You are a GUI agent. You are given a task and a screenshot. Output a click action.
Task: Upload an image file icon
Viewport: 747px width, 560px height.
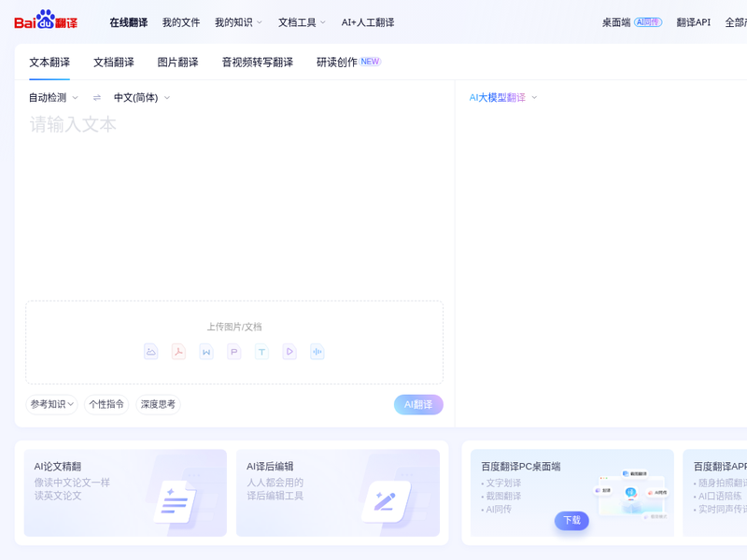pyautogui.click(x=151, y=352)
